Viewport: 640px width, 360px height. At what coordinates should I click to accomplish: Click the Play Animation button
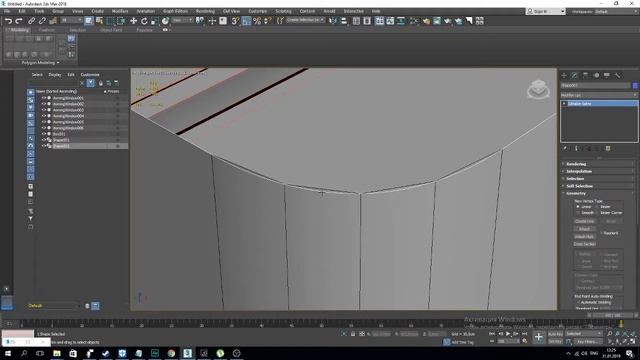point(508,334)
